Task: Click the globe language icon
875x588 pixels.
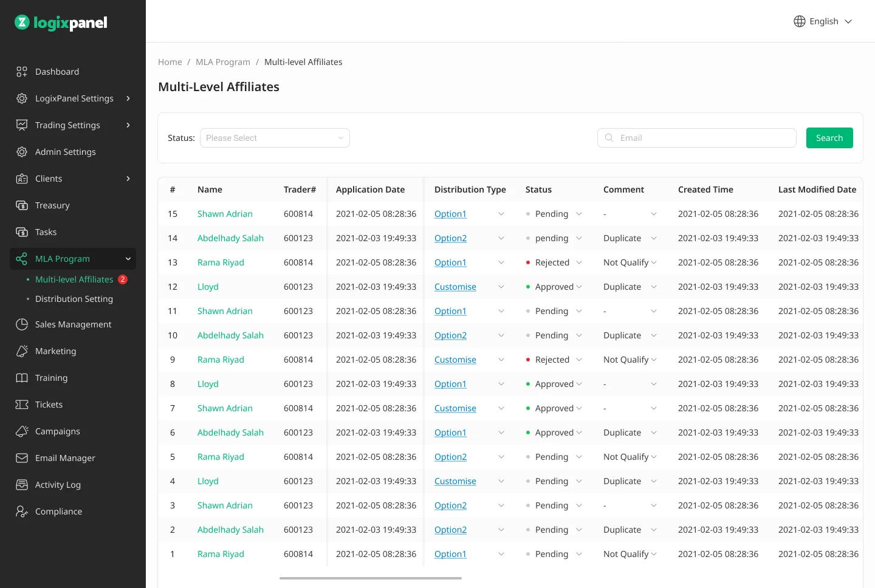Action: coord(800,21)
